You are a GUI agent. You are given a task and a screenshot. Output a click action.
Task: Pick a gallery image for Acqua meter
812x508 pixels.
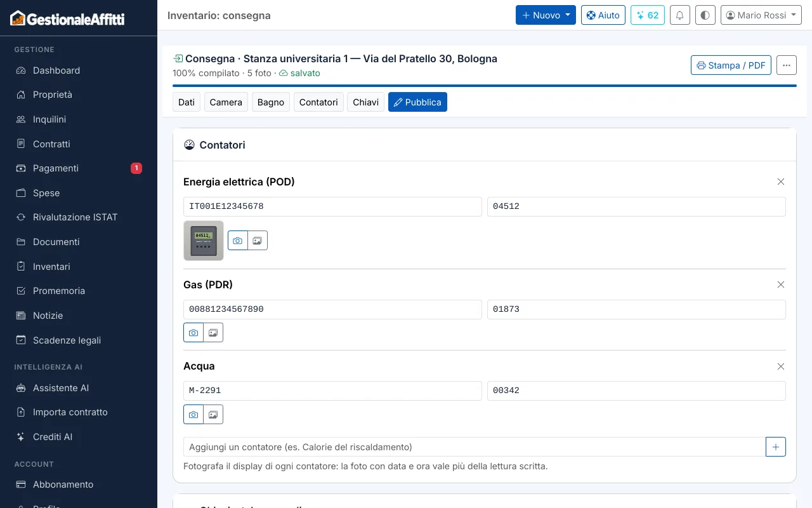[213, 415]
